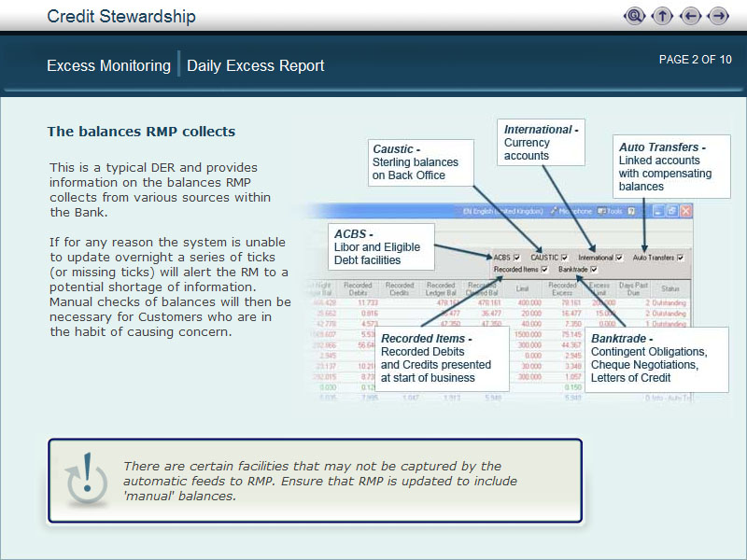This screenshot has height=560, width=747.
Task: Toggle the CAUSTIC checkbox
Action: [x=565, y=258]
